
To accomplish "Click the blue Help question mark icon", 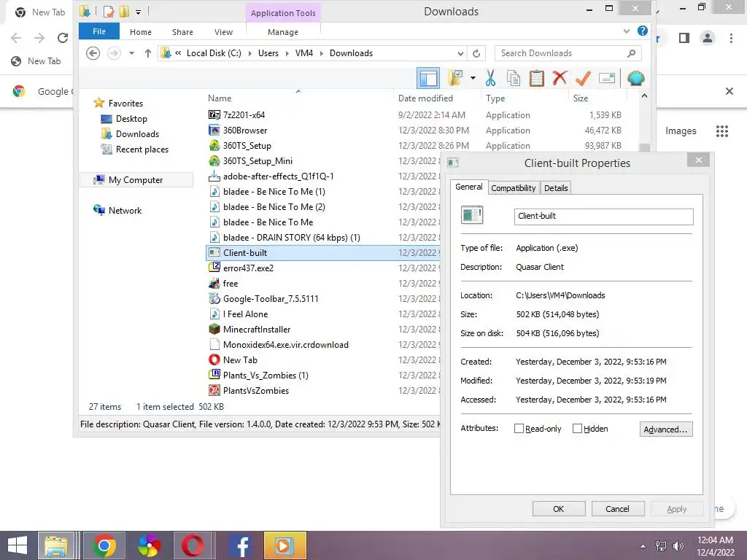I will pyautogui.click(x=642, y=31).
